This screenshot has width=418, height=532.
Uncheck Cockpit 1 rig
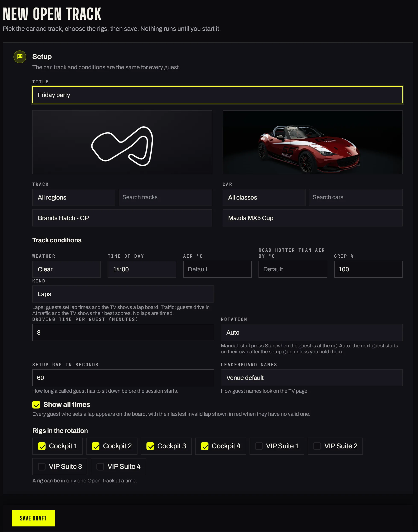42,446
